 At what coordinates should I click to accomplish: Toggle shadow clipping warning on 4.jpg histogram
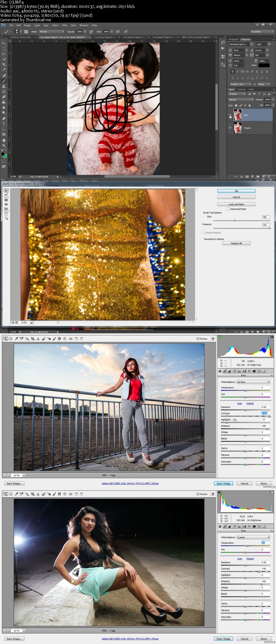point(219,337)
